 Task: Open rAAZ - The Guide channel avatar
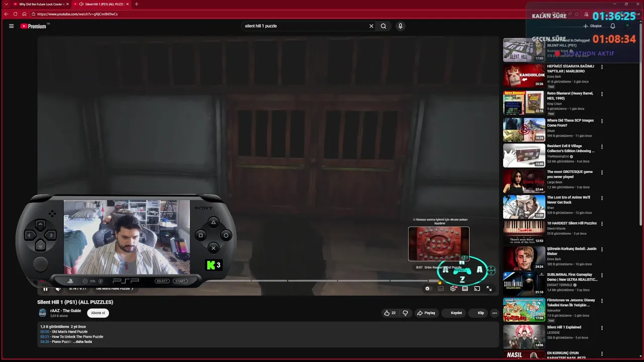click(x=43, y=313)
